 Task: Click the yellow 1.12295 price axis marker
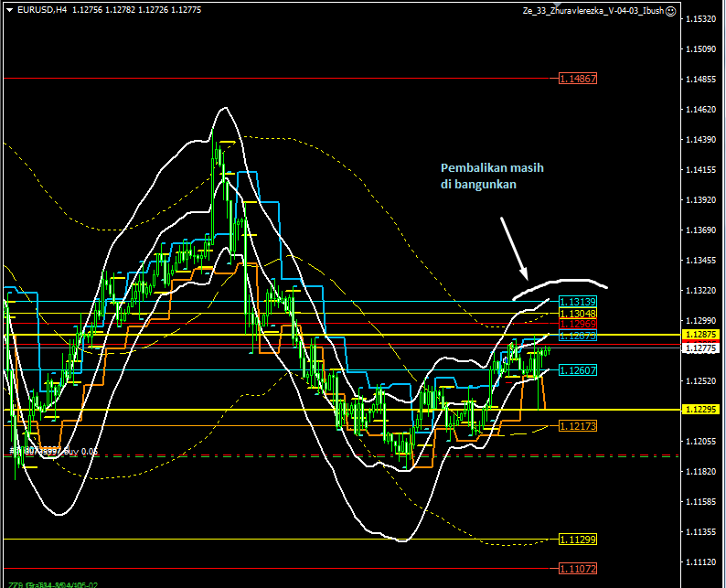(702, 409)
